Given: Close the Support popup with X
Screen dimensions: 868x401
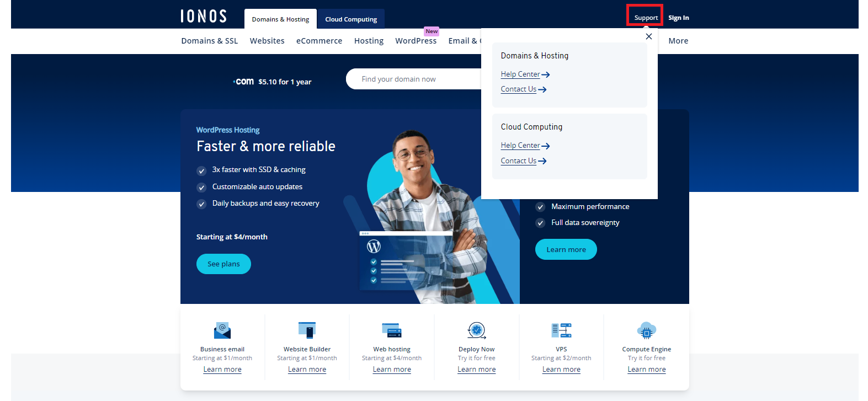Looking at the screenshot, I should pos(649,36).
